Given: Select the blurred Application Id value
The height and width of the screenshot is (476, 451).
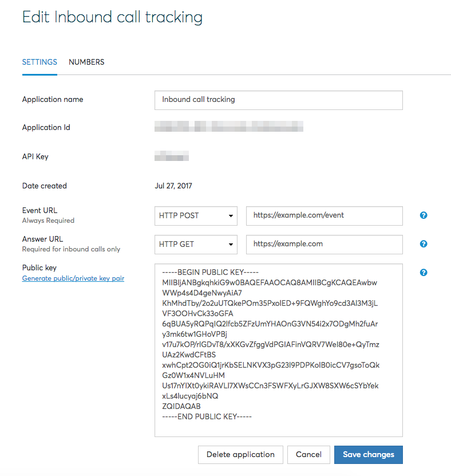Looking at the screenshot, I should click(x=229, y=126).
